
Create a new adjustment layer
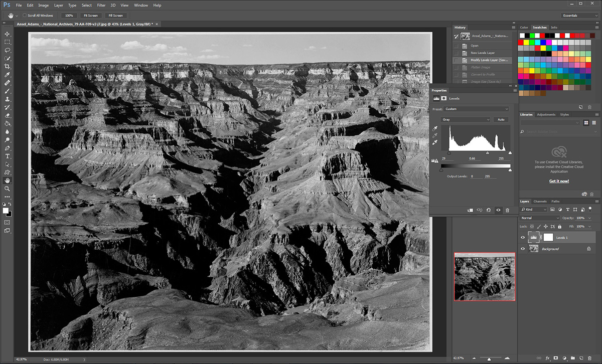pyautogui.click(x=564, y=358)
